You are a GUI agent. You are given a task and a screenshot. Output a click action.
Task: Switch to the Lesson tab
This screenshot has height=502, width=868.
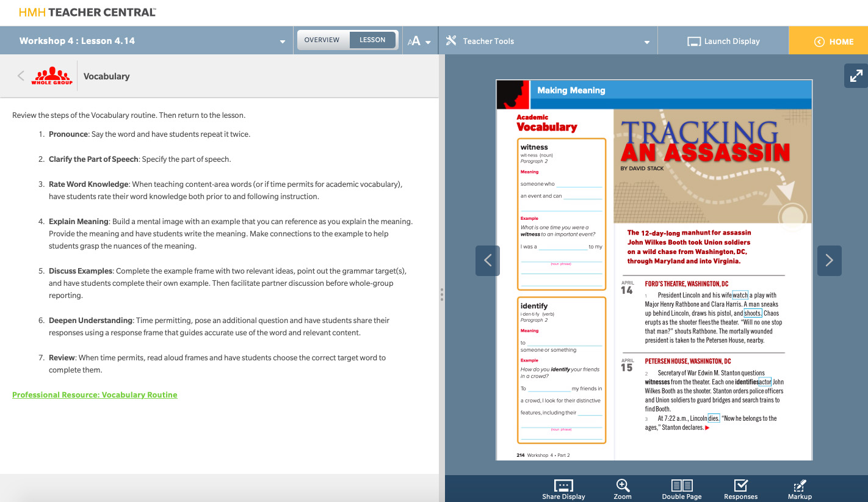coord(372,40)
